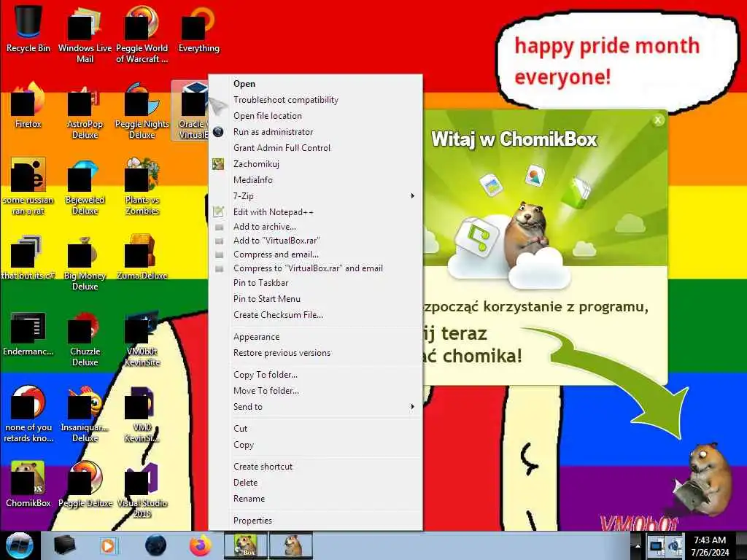
Task: Select the Windows Live Mail desktop icon
Action: click(x=85, y=34)
